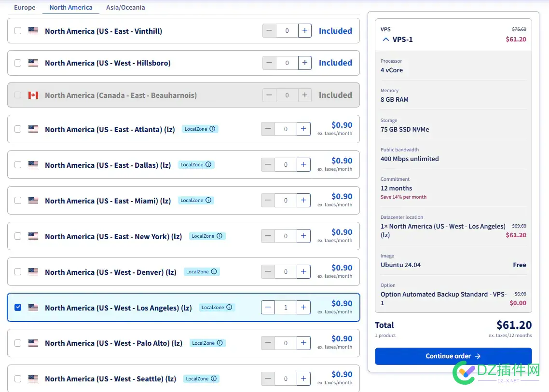The image size is (549, 392).
Task: Tick the US East Miami checkbox
Action: click(x=18, y=200)
